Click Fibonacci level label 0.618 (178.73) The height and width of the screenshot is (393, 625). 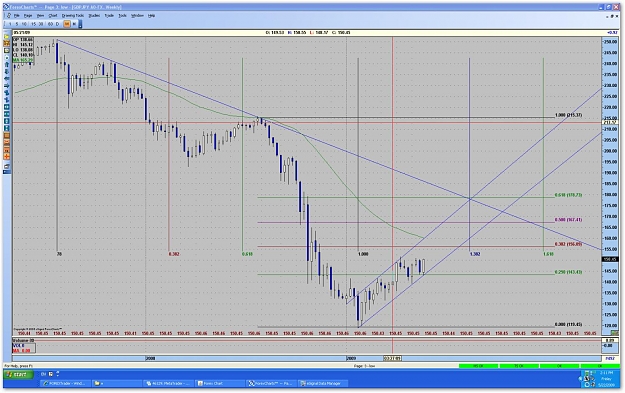click(568, 195)
